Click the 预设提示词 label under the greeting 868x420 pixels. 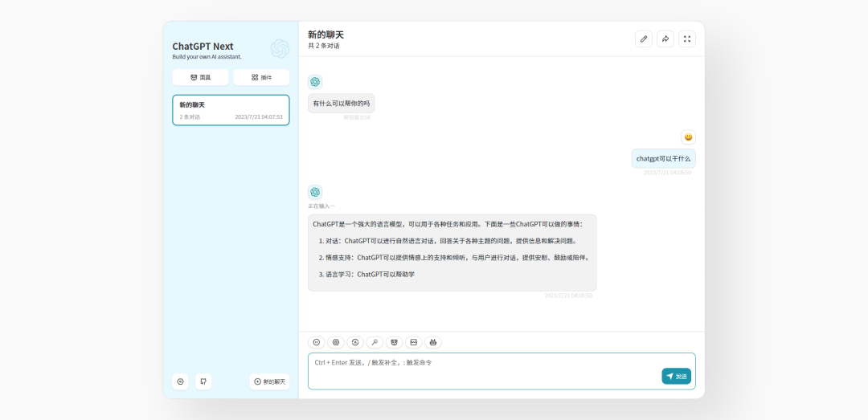(x=357, y=117)
